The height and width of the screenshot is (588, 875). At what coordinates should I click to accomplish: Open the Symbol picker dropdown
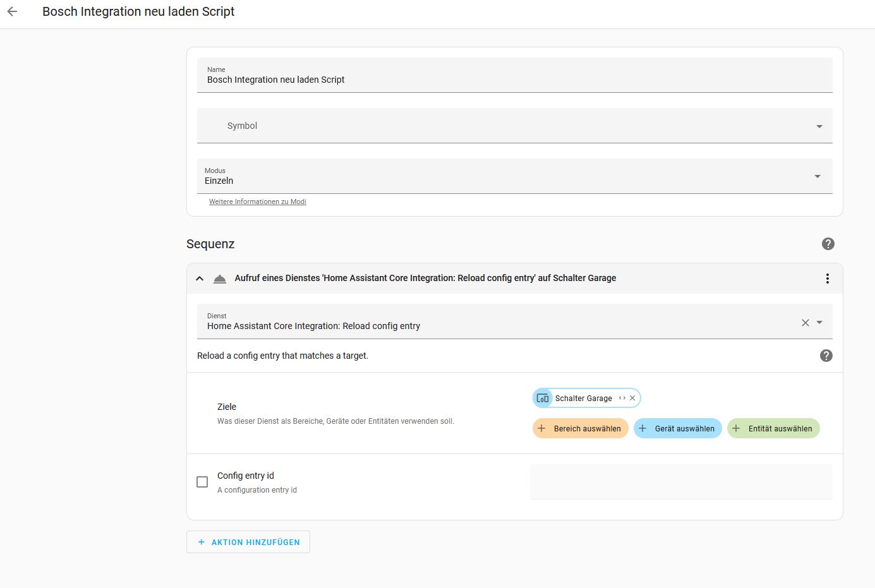pos(515,126)
